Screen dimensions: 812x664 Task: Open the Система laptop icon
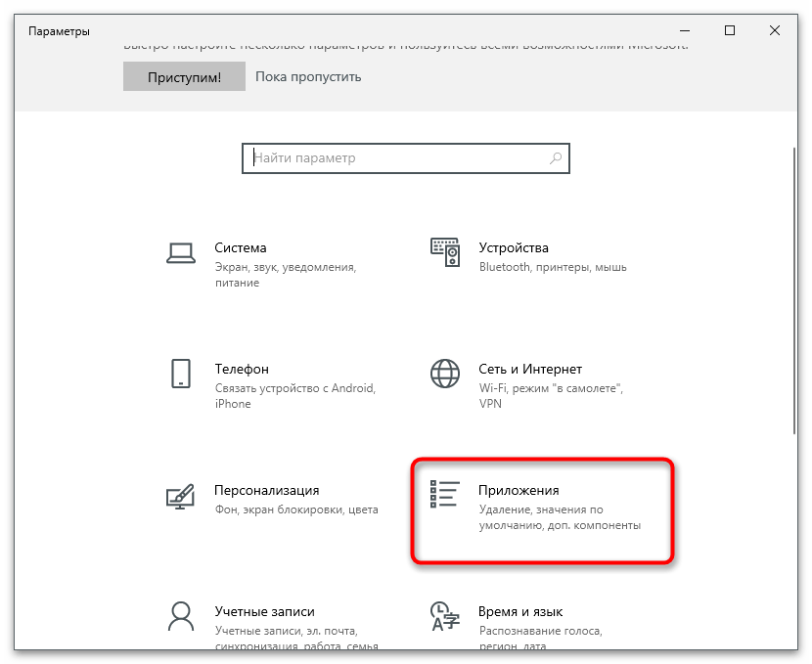tap(181, 253)
